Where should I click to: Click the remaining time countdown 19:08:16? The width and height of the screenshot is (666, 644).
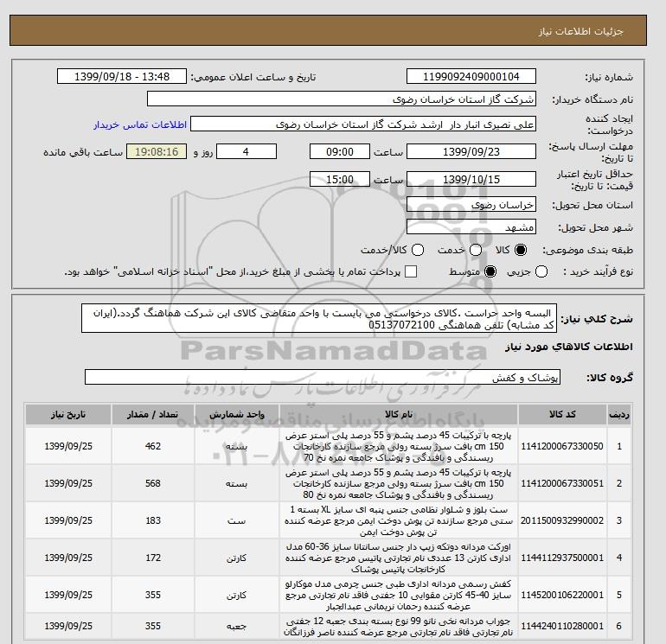click(157, 151)
